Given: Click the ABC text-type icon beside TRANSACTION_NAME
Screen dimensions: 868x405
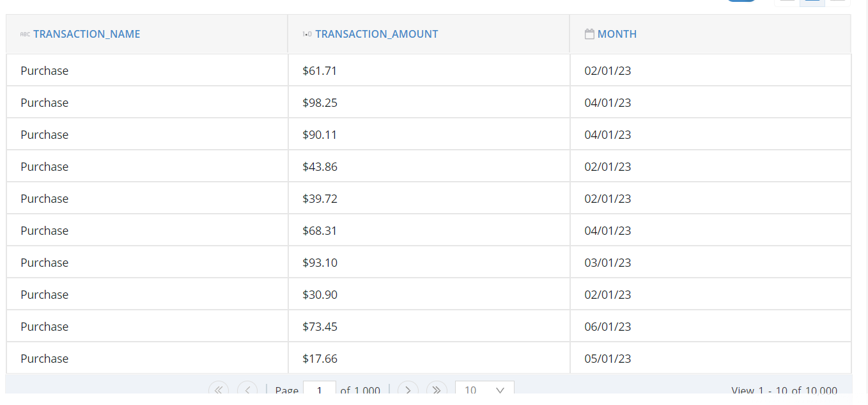Looking at the screenshot, I should tap(25, 35).
